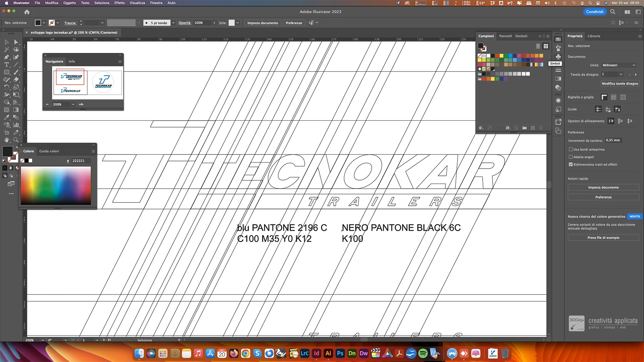Open the Effetto menu
This screenshot has height=362, width=644.
click(x=119, y=3)
